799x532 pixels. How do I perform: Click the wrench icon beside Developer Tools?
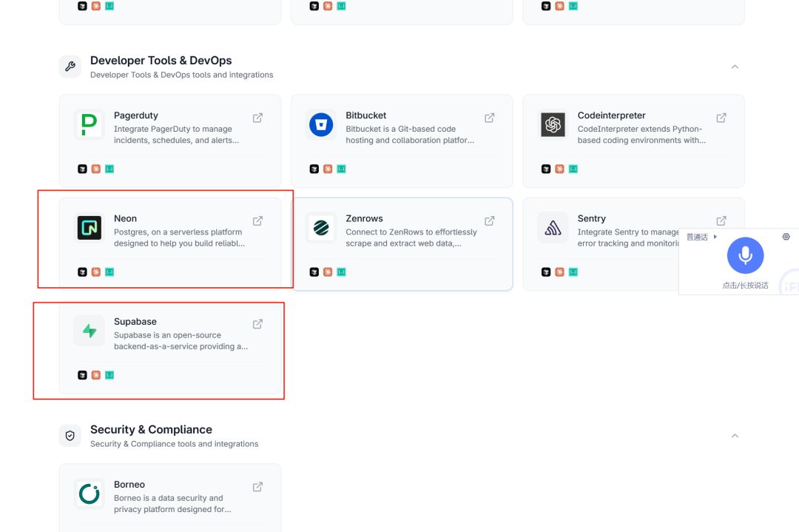tap(70, 67)
